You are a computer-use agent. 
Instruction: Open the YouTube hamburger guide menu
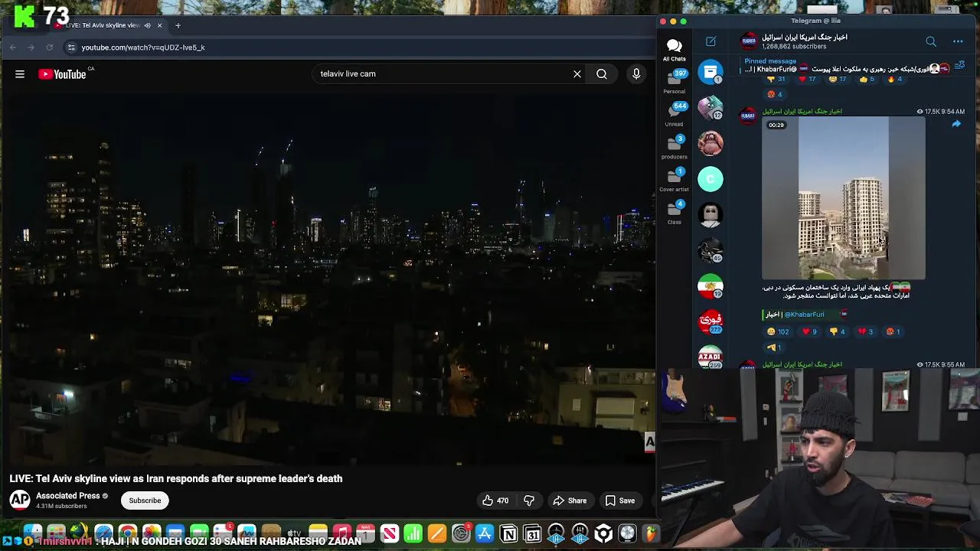(20, 74)
